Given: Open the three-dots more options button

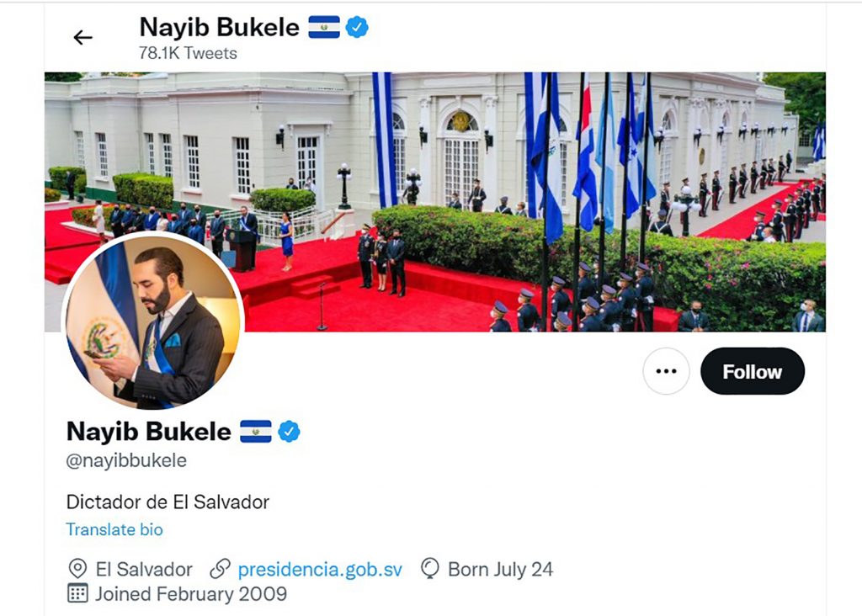Looking at the screenshot, I should tap(667, 371).
